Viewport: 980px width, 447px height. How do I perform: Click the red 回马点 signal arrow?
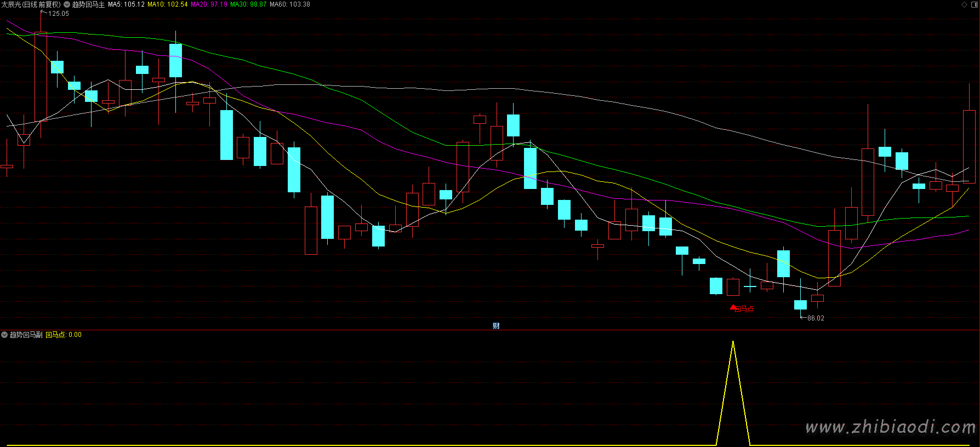[x=733, y=307]
